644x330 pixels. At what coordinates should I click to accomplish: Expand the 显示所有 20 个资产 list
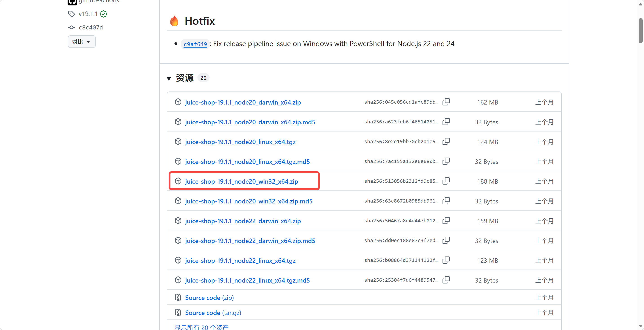(x=201, y=327)
